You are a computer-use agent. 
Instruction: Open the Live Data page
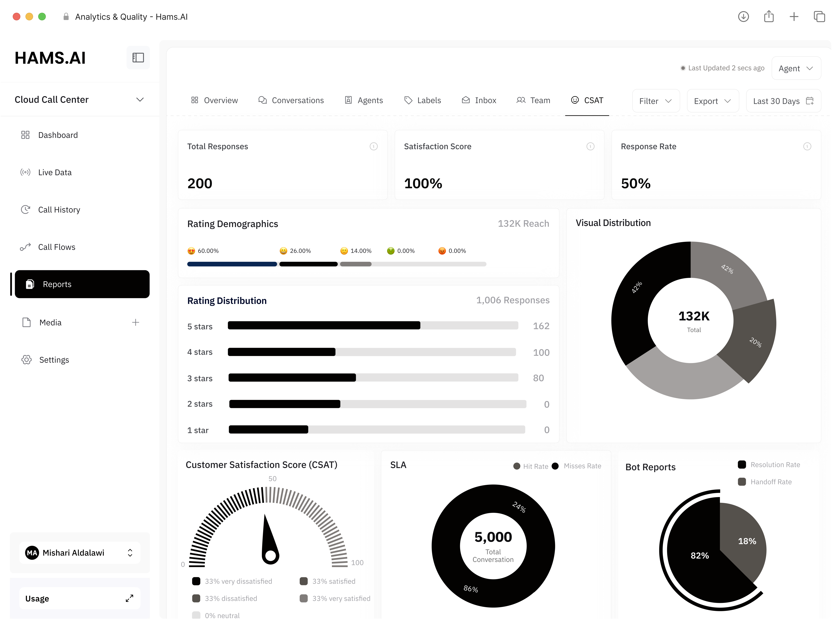coord(55,172)
